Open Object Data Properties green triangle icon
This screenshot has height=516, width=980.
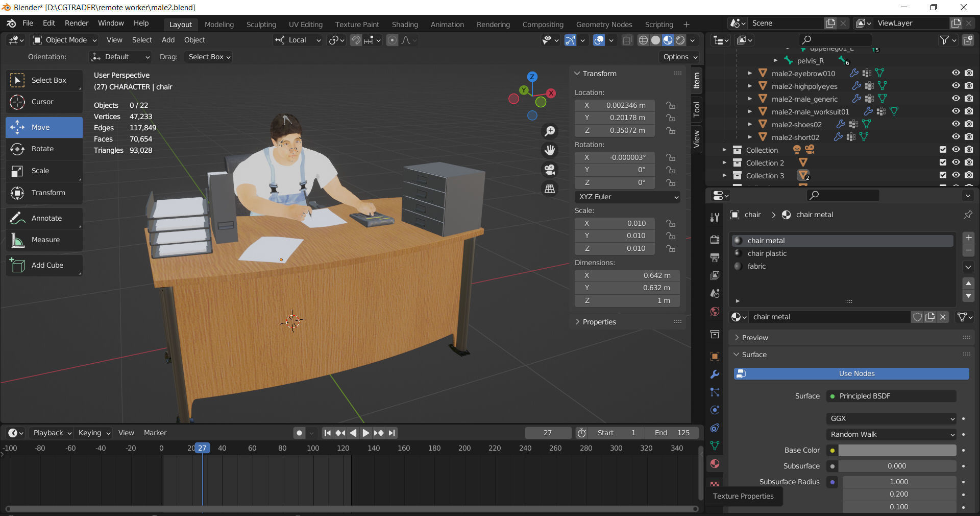(715, 445)
